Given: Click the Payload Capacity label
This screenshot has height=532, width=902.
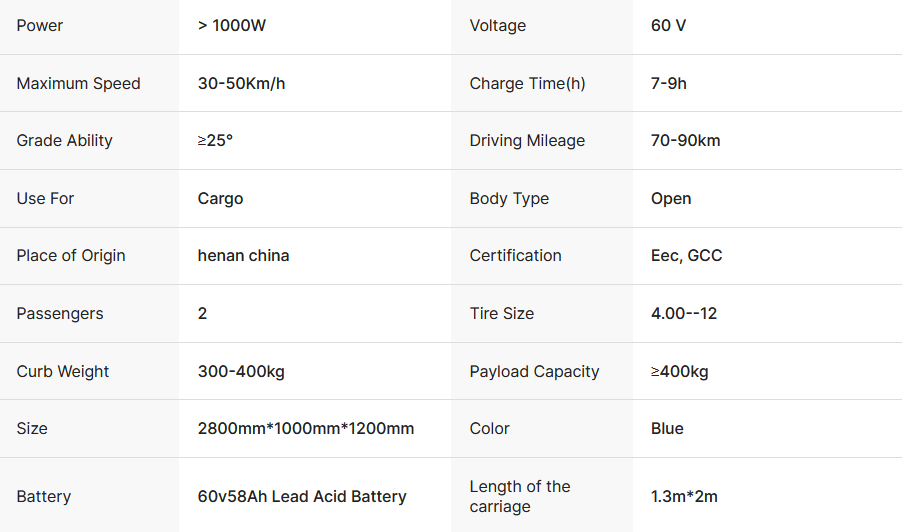Looking at the screenshot, I should (x=534, y=372).
